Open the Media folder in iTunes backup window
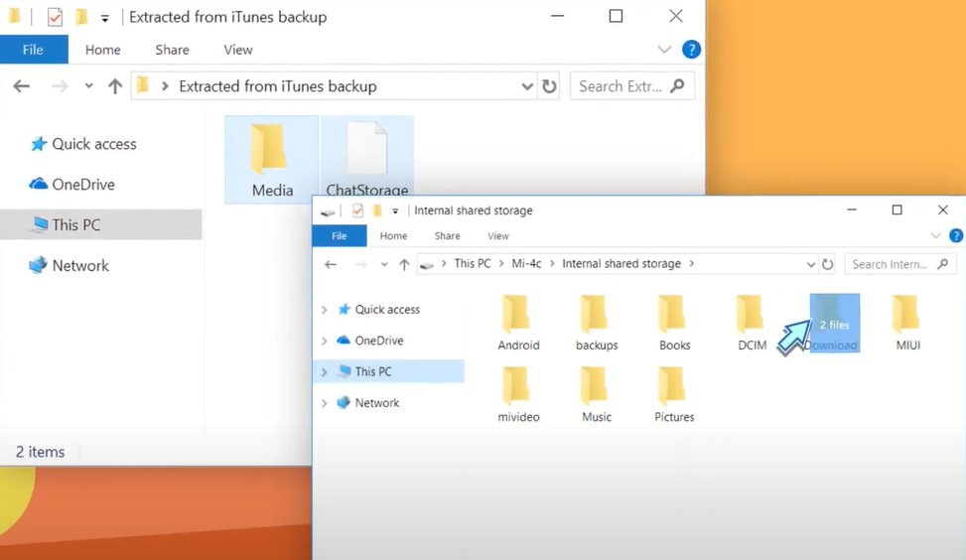Viewport: 966px width, 560px height. click(272, 160)
